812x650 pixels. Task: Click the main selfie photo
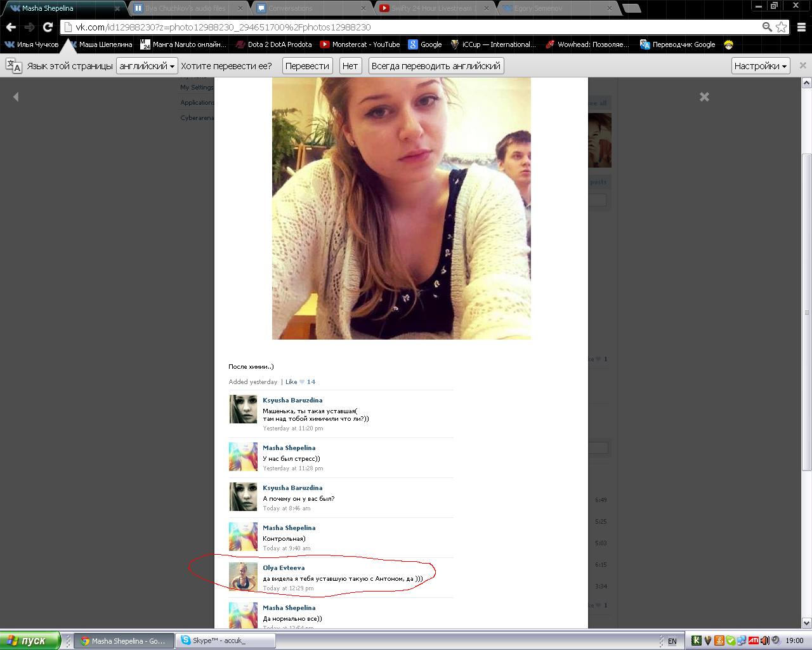tap(402, 208)
